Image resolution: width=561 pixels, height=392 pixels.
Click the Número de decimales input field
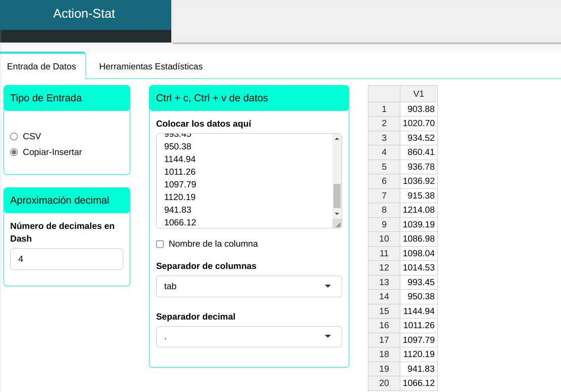pyautogui.click(x=66, y=259)
